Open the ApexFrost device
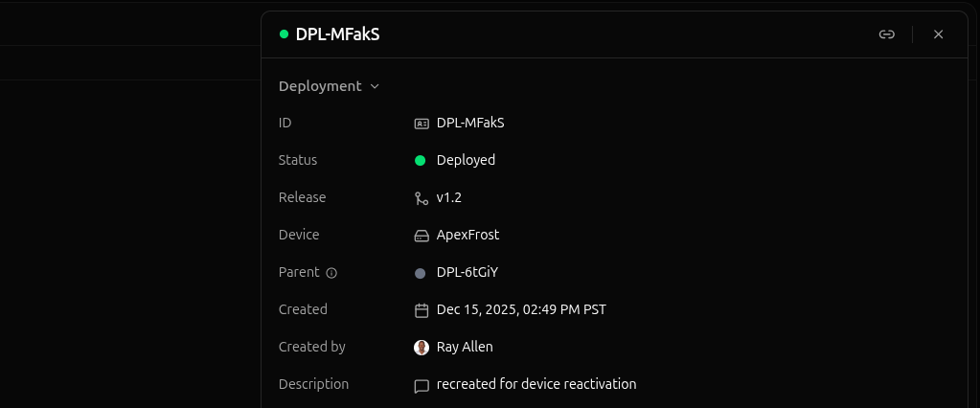The width and height of the screenshot is (980, 408). (x=467, y=235)
